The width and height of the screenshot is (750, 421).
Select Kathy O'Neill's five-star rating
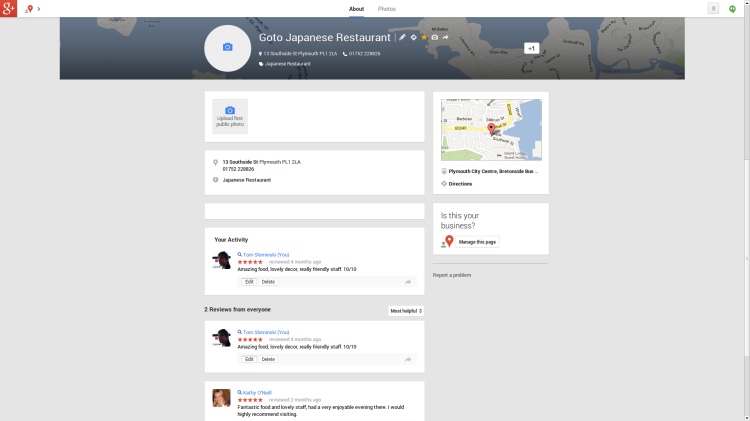point(250,400)
